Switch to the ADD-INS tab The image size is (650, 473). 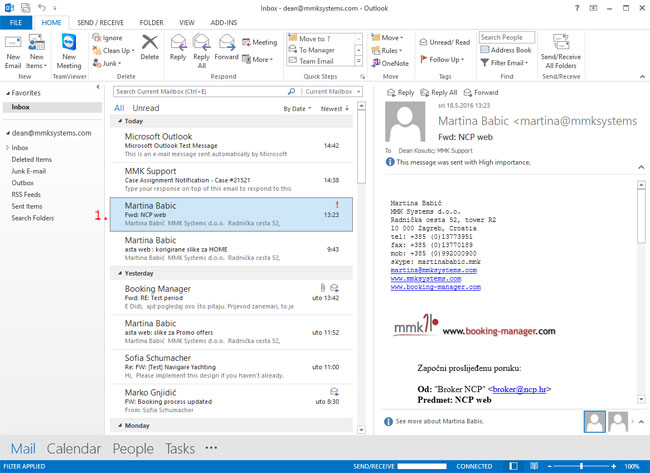click(223, 23)
